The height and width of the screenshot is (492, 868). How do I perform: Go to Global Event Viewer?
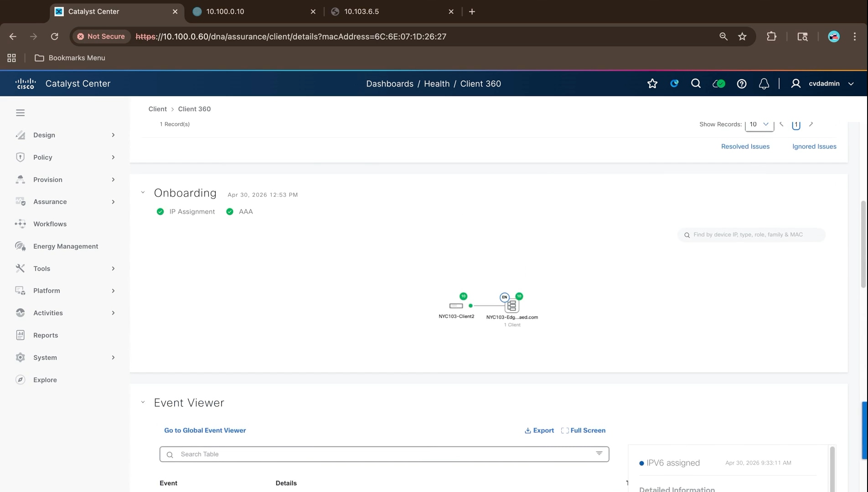pos(205,430)
